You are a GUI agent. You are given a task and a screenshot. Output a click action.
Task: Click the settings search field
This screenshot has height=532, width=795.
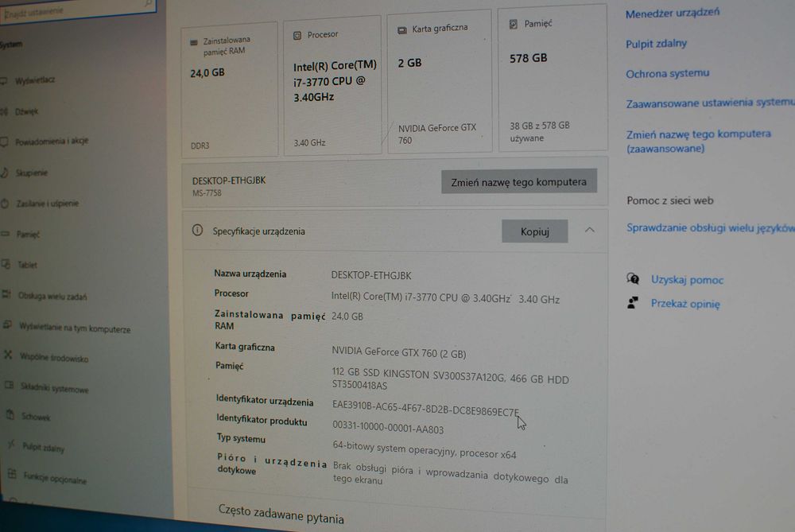click(77, 10)
